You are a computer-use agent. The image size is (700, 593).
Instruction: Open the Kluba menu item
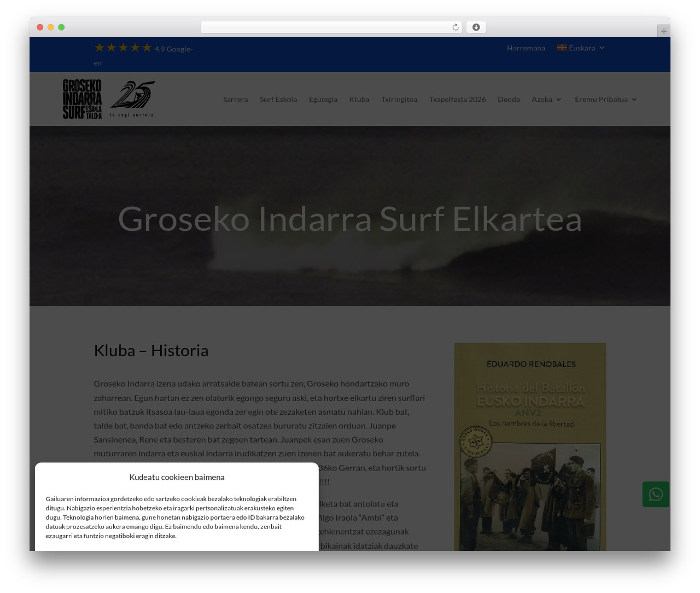tap(359, 100)
